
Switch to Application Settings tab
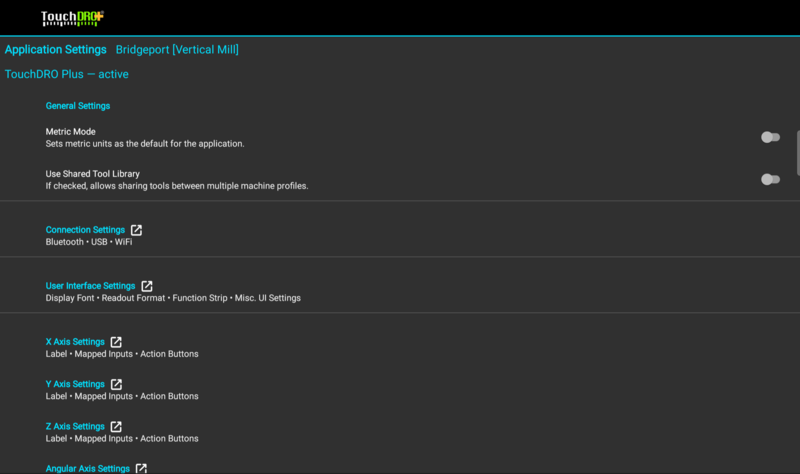tap(56, 49)
